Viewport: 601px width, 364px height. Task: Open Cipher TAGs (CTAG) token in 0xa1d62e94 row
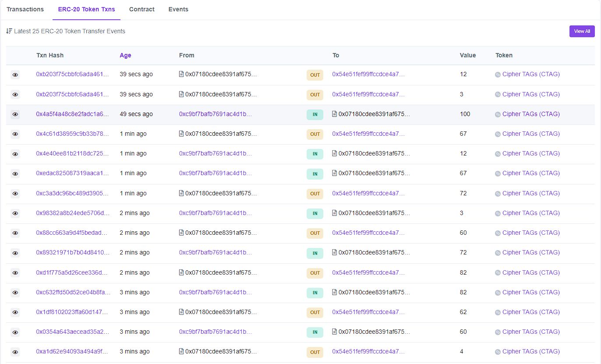click(x=531, y=351)
